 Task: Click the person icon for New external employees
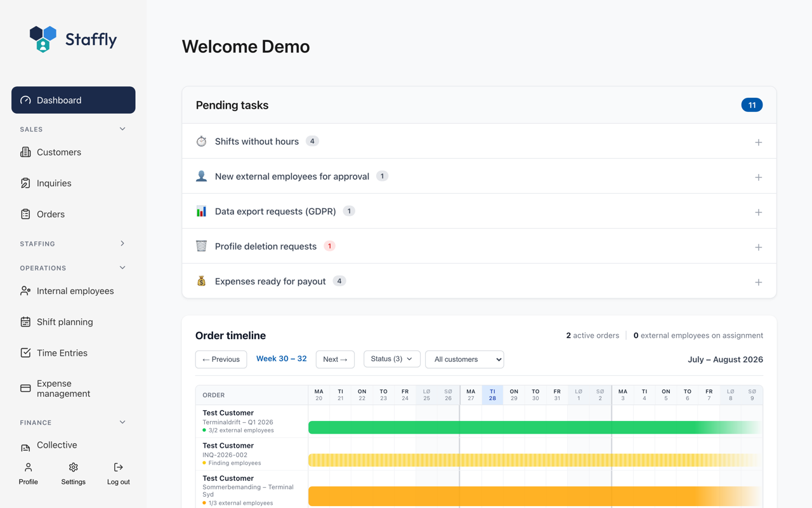coord(201,176)
